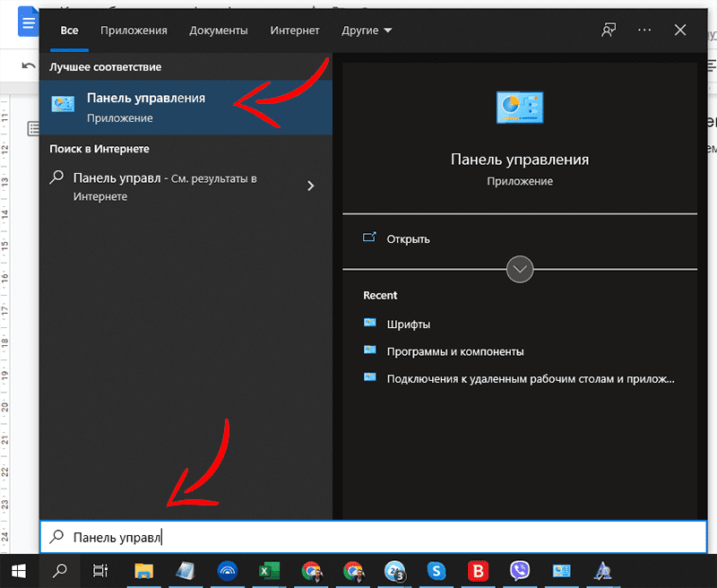Switch to the Документы tab
717x588 pixels.
(218, 30)
